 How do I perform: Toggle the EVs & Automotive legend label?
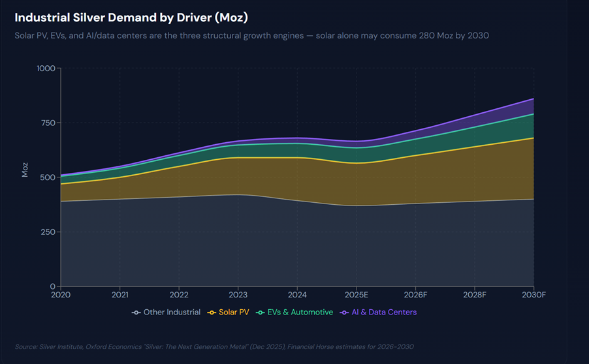(x=301, y=312)
